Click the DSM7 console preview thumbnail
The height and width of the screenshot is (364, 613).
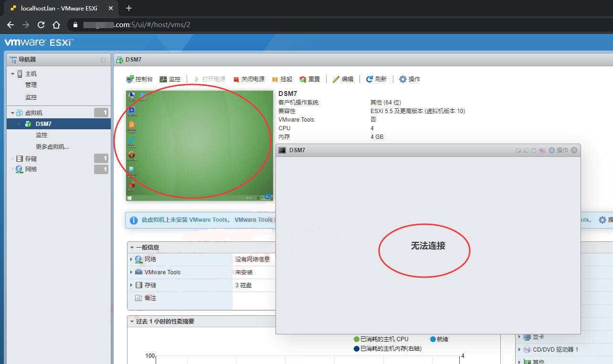pyautogui.click(x=200, y=146)
